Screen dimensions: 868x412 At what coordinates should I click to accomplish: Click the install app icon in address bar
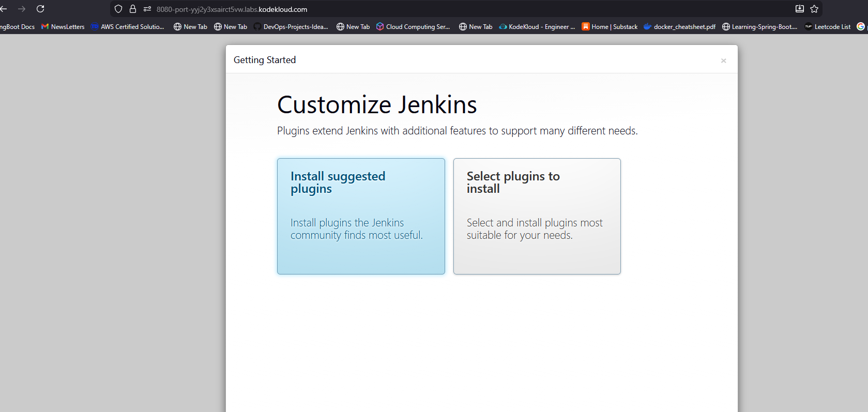click(x=800, y=9)
